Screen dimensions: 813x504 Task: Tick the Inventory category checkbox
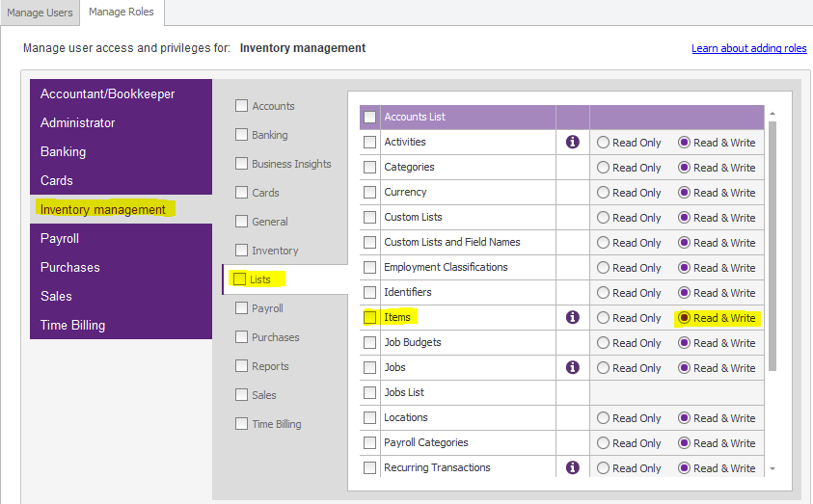click(241, 251)
